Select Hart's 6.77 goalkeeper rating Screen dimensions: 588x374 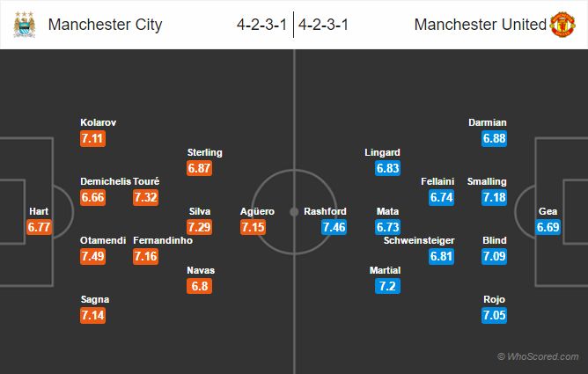click(39, 227)
